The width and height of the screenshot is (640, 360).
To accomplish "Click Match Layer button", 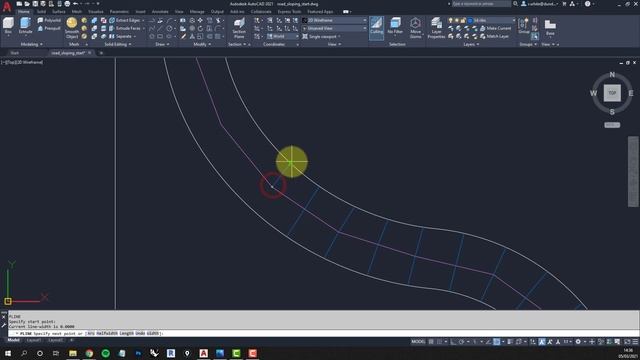I will tap(494, 36).
